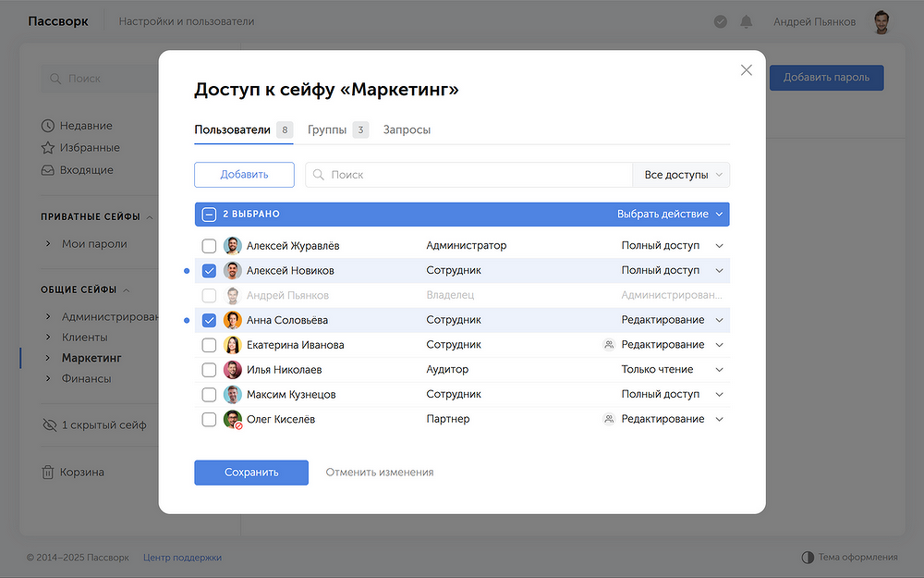Viewport: 924px width, 578px height.
Task: Click the trash icon next to Корзина
Action: pyautogui.click(x=48, y=473)
